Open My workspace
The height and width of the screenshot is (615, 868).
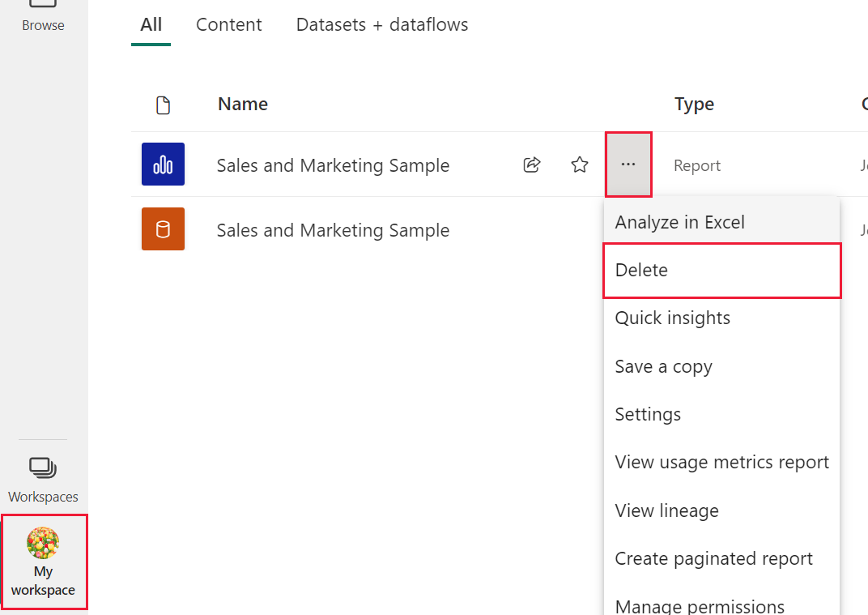coord(43,562)
